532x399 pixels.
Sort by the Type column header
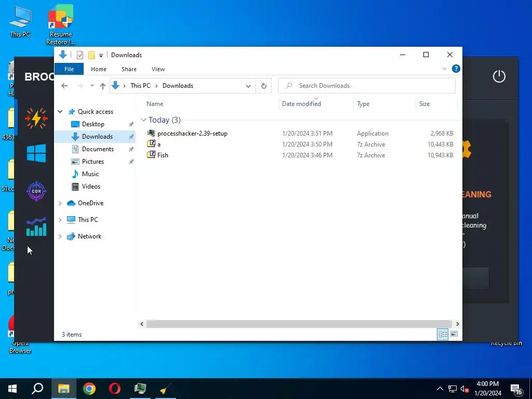(363, 104)
